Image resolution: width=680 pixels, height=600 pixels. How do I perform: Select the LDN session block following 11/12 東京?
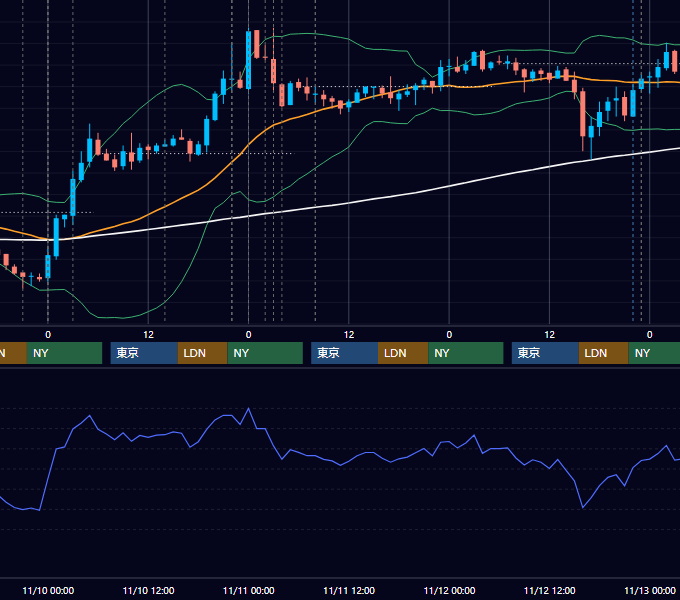(604, 353)
